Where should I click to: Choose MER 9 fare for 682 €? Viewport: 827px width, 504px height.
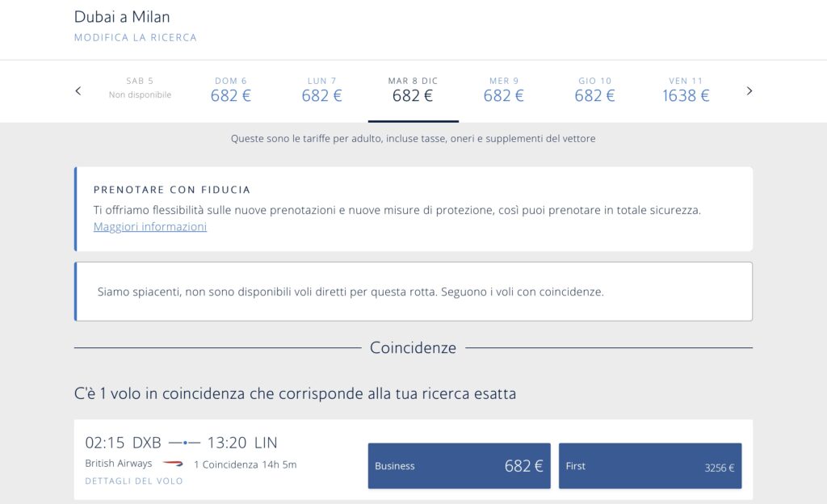(504, 90)
